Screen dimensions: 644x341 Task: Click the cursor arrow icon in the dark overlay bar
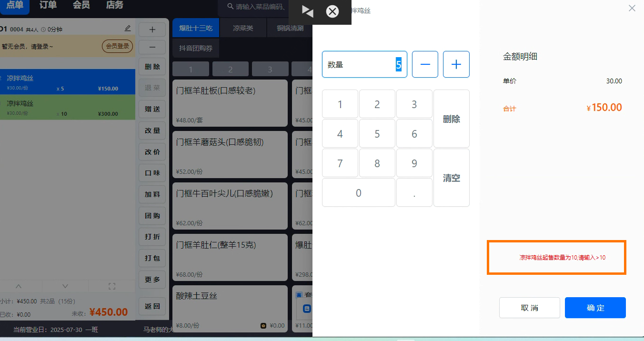point(308,11)
